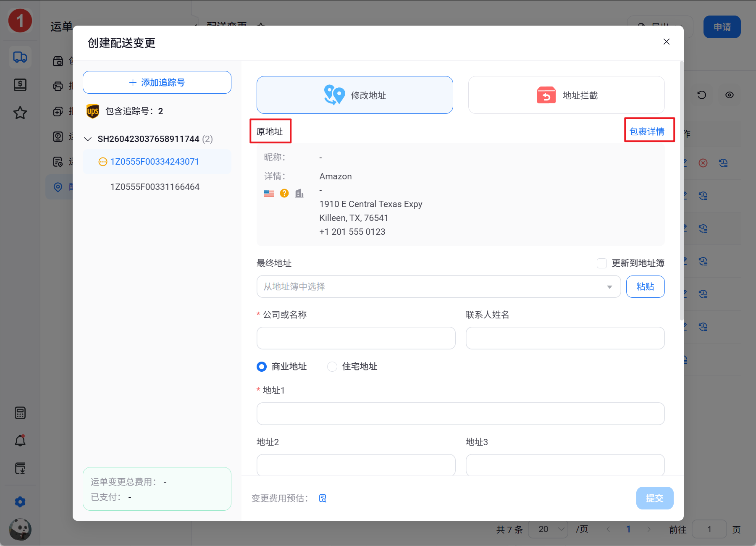Image resolution: width=756 pixels, height=546 pixels.
Task: Open the 从地址簿中选择 dropdown
Action: point(438,286)
